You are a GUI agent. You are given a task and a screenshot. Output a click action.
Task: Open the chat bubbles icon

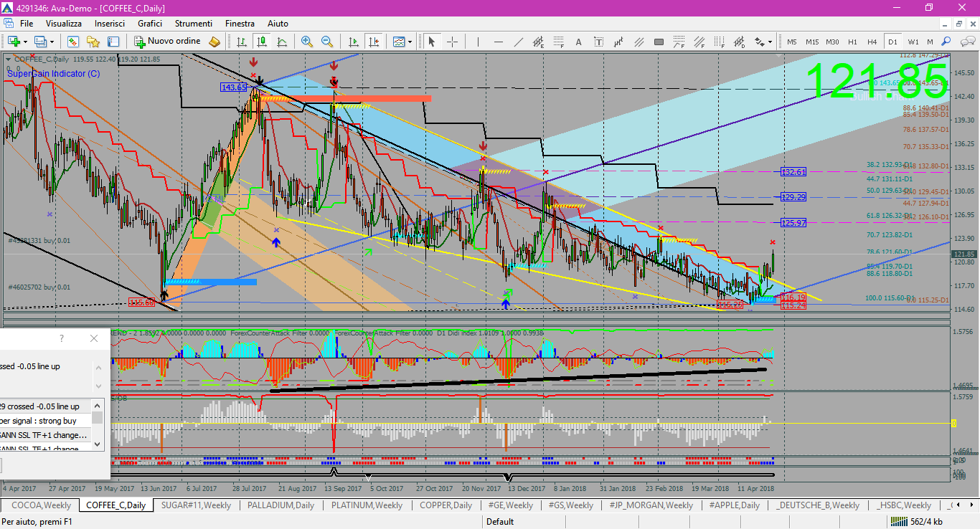966,42
